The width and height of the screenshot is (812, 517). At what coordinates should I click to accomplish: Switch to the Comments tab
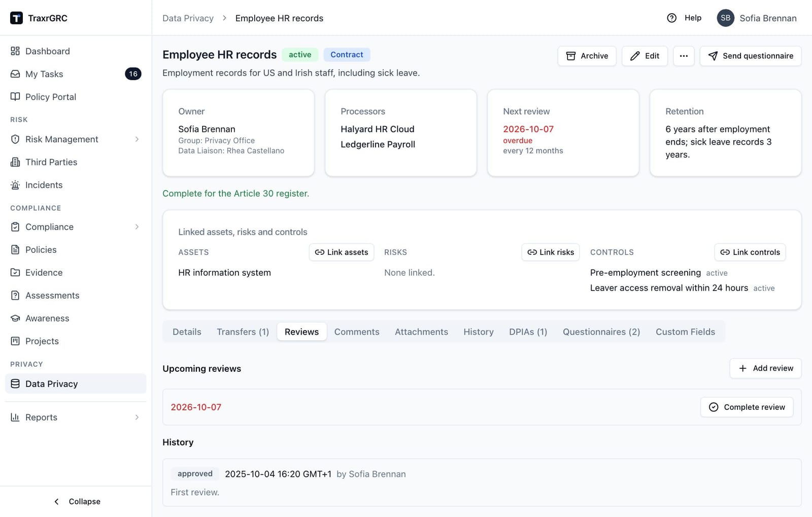point(357,332)
